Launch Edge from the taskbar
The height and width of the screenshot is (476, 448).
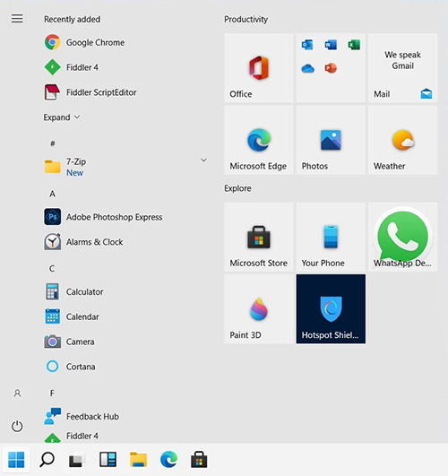tap(168, 460)
